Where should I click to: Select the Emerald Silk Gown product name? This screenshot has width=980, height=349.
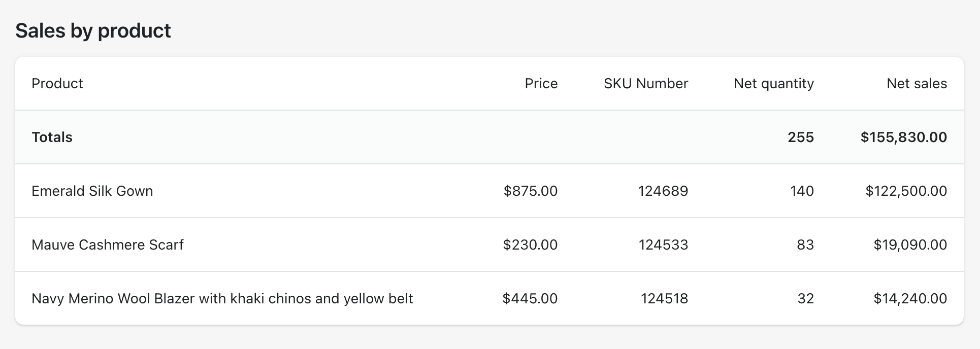(x=92, y=191)
